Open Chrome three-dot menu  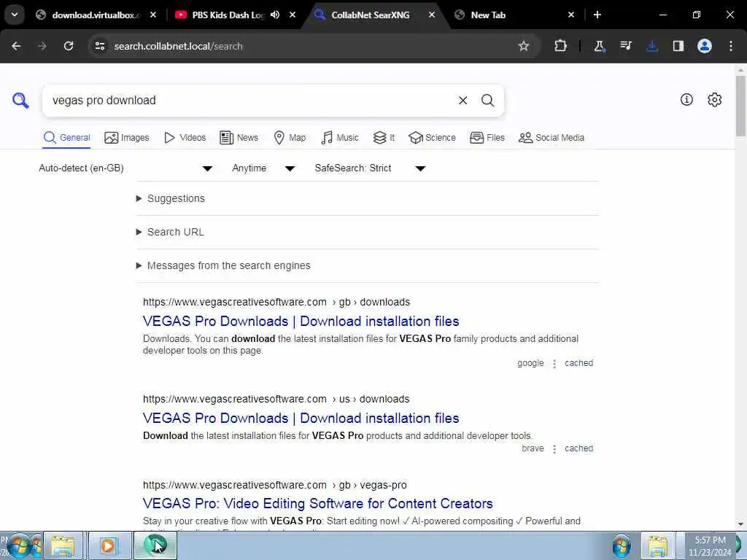click(731, 46)
